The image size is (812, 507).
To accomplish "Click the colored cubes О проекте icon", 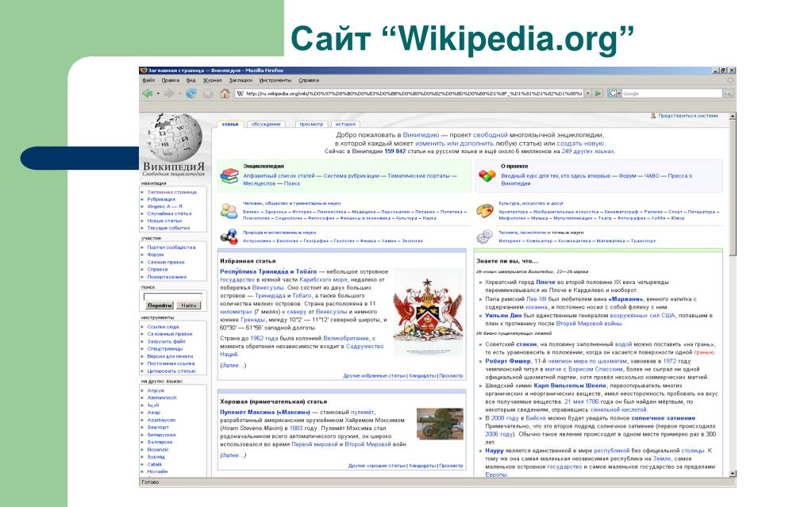I will [x=487, y=175].
